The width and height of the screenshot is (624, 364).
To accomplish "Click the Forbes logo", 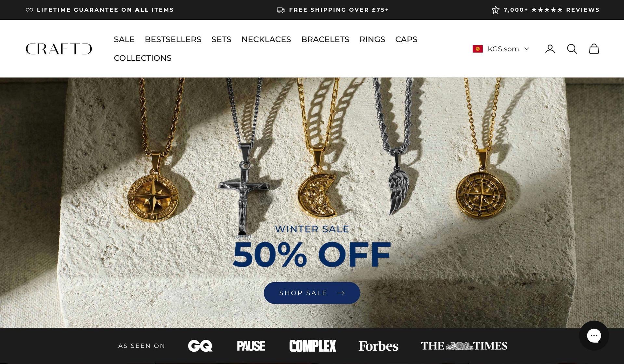I will point(378,346).
